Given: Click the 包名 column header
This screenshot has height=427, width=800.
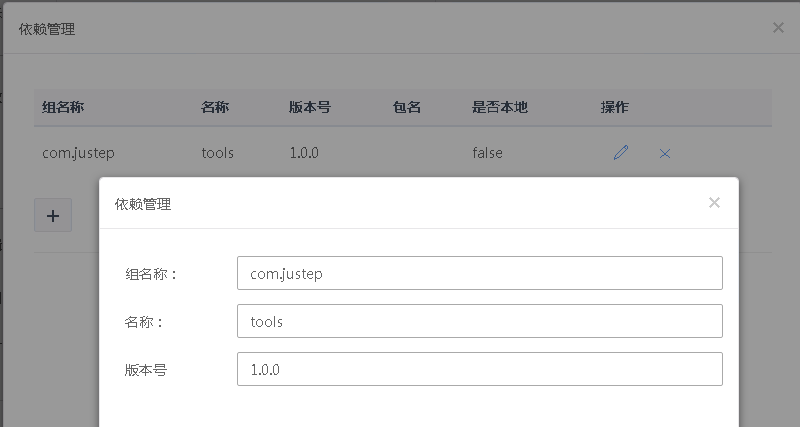Looking at the screenshot, I should coord(407,107).
